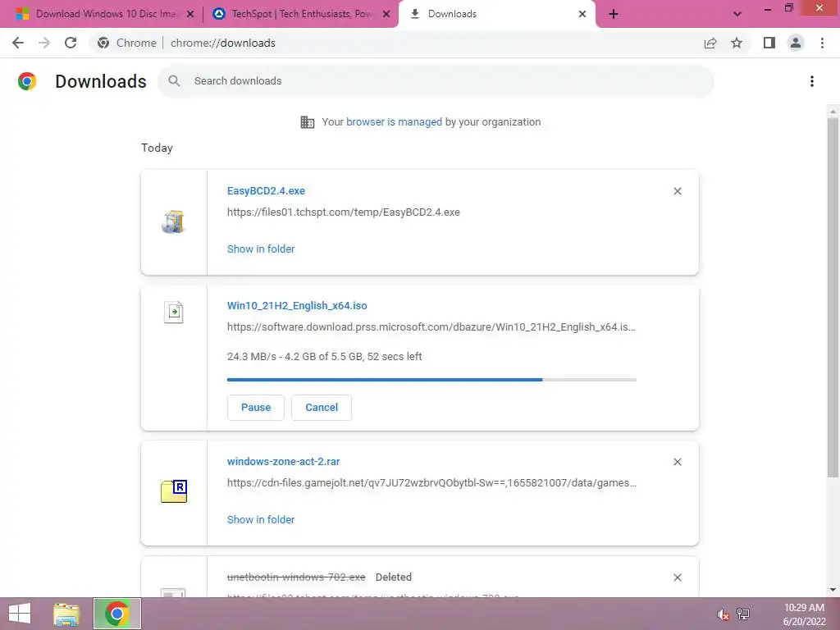Cancel the Win10 ISO download

(322, 408)
